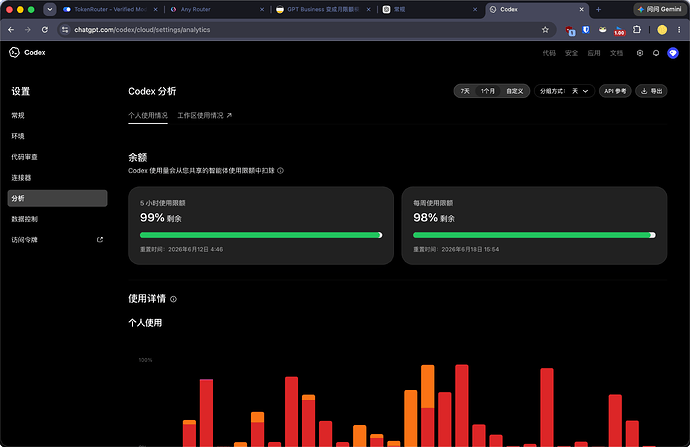Open 代码审查 in the settings sidebar
The height and width of the screenshot is (447, 690).
pos(57,157)
